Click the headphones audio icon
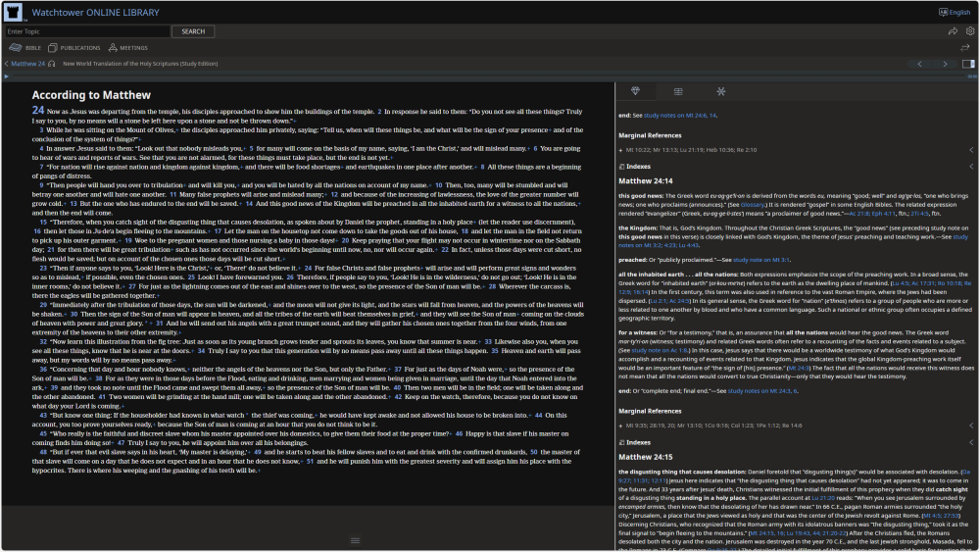 click(x=52, y=64)
